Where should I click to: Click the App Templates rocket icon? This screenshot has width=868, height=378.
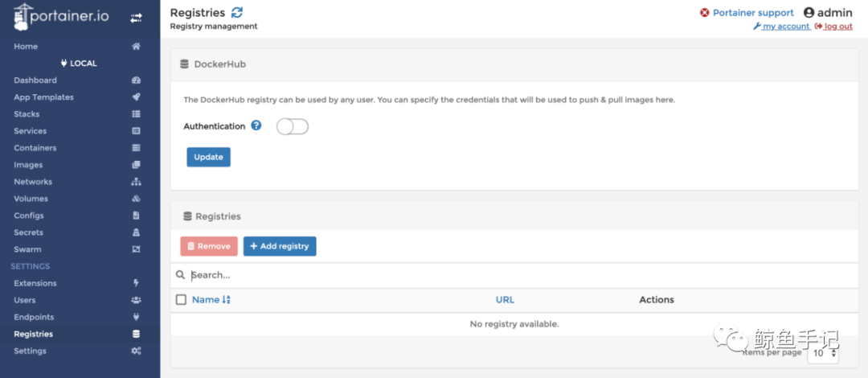[x=136, y=97]
